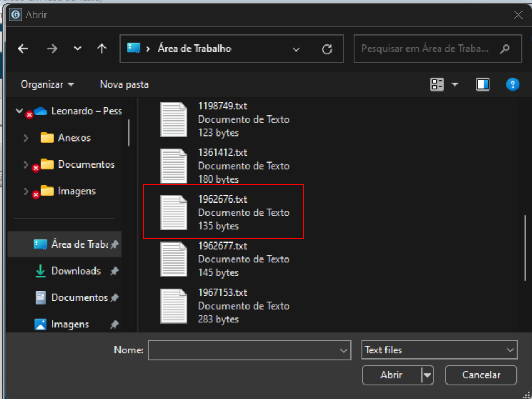Expand the OneDrive Imagens folder
The image size is (532, 399).
click(x=26, y=191)
